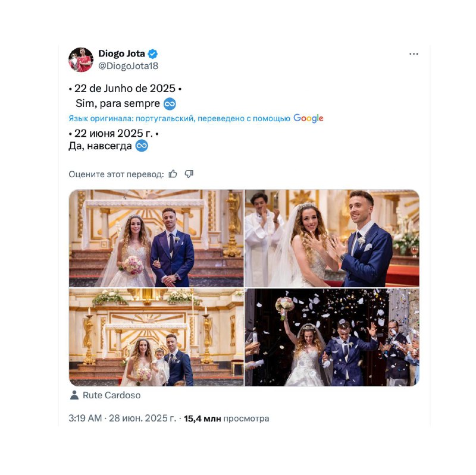Open the @DiogoJota18 handle link
The image size is (476, 475).
(x=128, y=66)
